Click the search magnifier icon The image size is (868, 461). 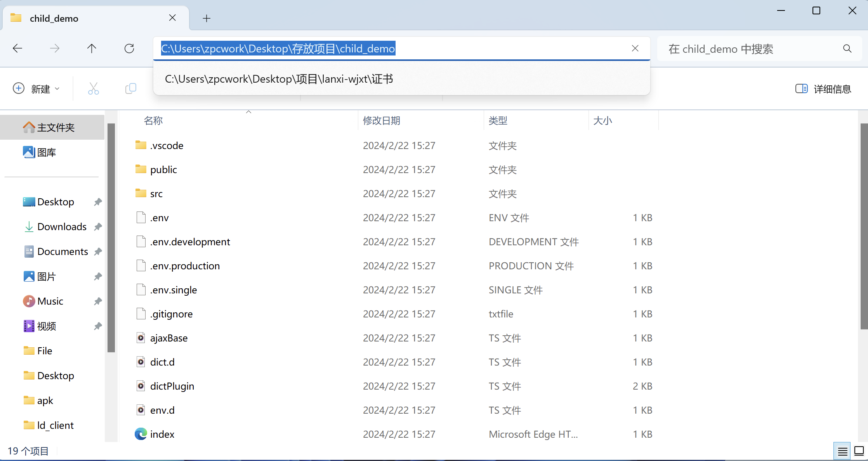click(x=847, y=49)
